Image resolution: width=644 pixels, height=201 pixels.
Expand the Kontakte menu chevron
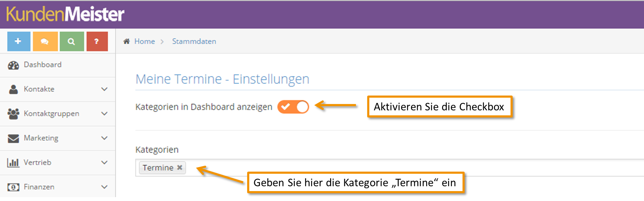[104, 89]
